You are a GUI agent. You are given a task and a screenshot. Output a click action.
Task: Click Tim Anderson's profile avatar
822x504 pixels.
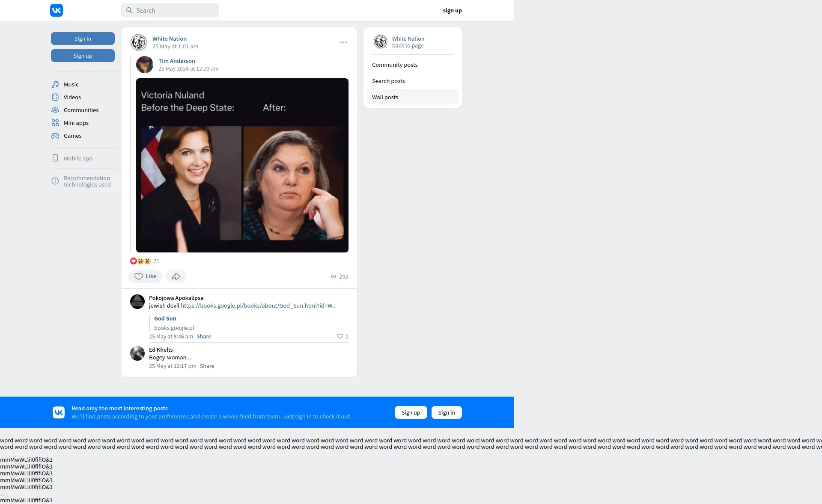click(x=145, y=65)
